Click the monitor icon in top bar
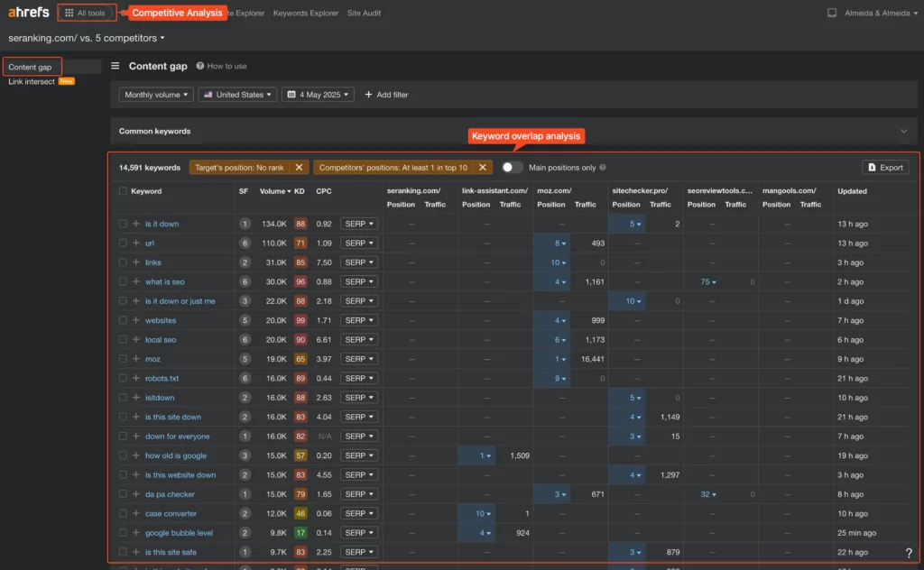 (x=831, y=14)
